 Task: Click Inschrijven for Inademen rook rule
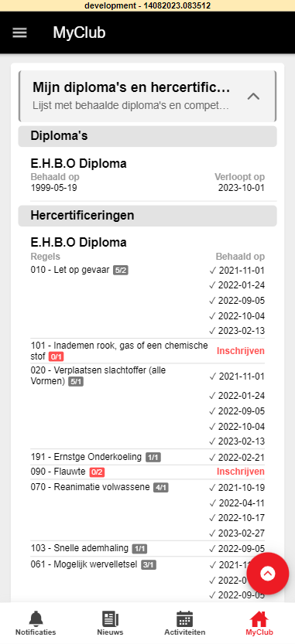(x=240, y=351)
